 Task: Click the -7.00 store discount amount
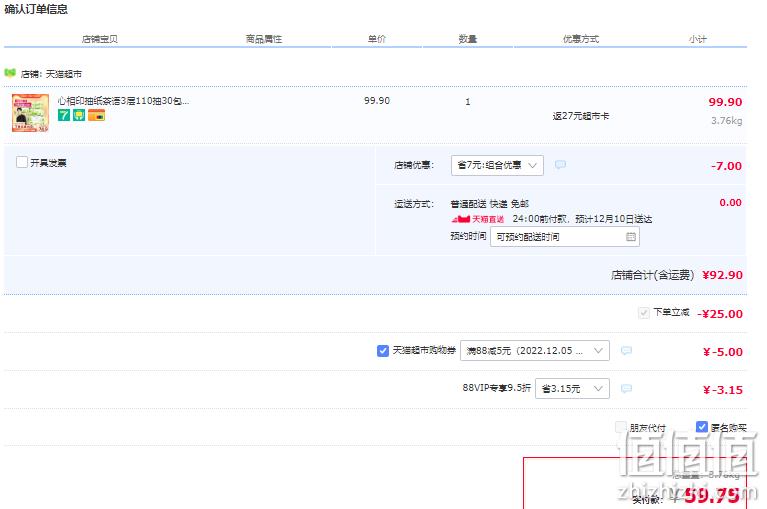pos(726,166)
